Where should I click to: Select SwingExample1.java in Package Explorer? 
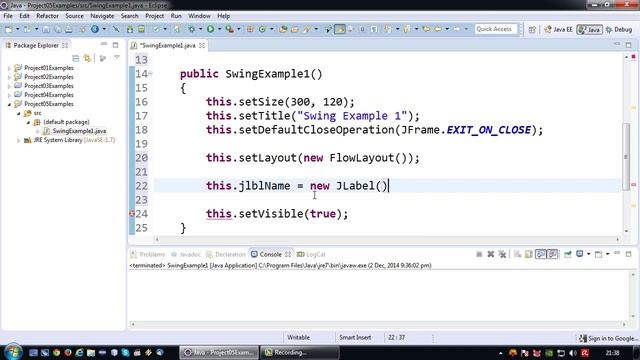(x=79, y=131)
